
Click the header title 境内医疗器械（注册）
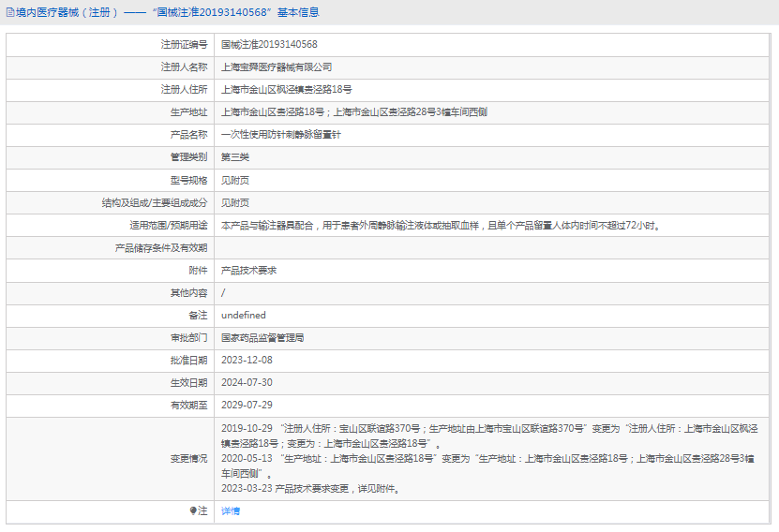tap(67, 12)
